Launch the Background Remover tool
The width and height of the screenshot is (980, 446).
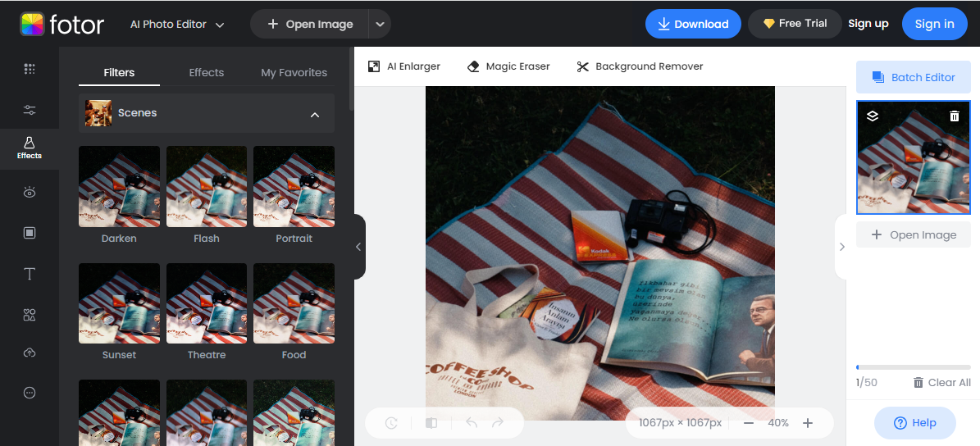click(640, 66)
